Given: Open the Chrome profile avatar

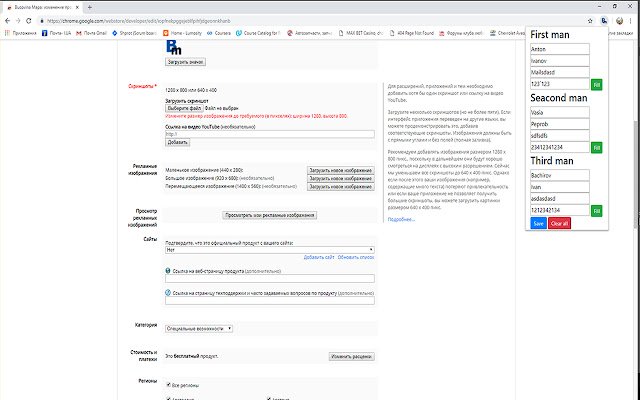Looking at the screenshot, I should click(x=619, y=21).
